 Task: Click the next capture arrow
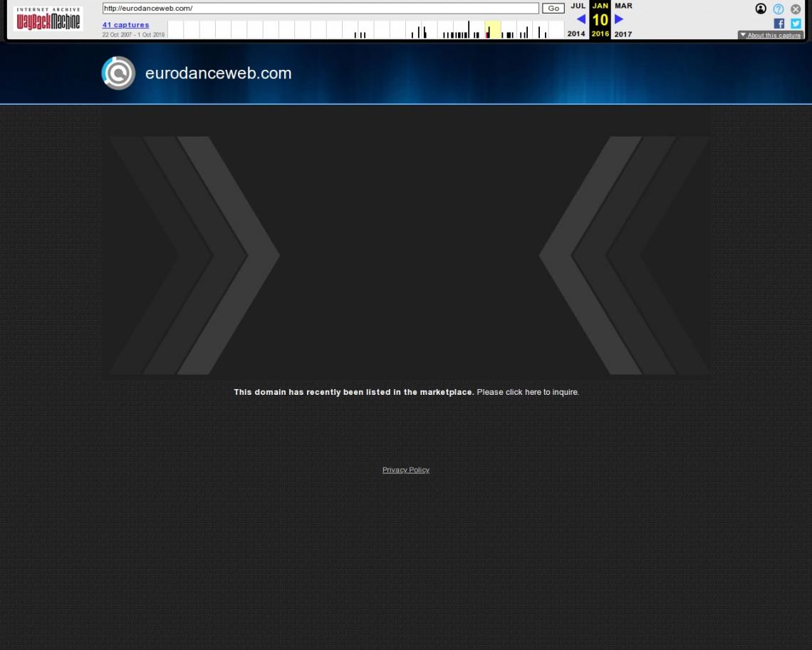click(619, 19)
